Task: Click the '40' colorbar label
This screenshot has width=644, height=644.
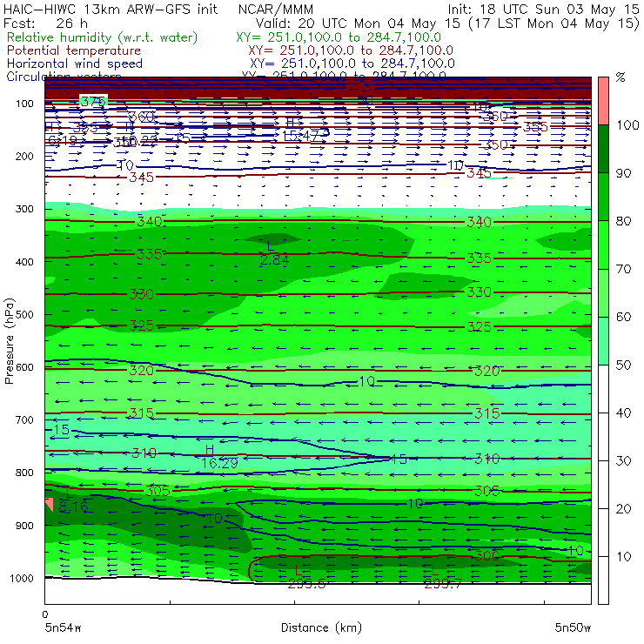Action: (623, 413)
